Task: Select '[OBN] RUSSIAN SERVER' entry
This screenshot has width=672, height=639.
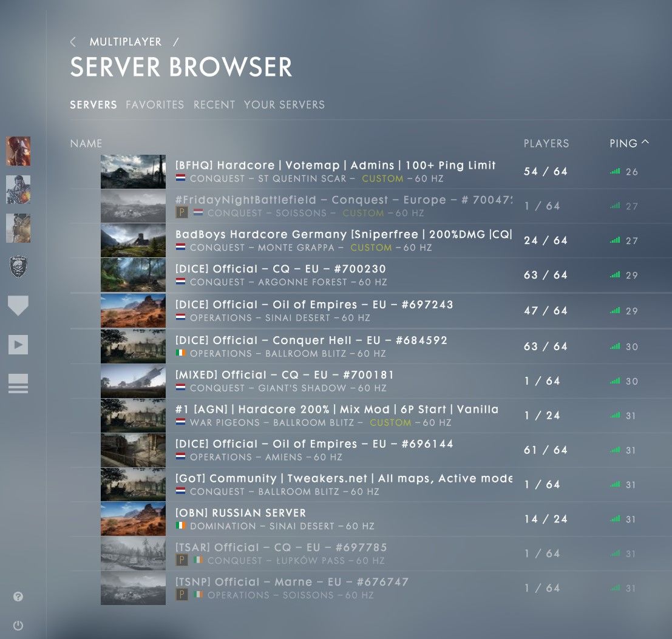Action: coord(371,519)
